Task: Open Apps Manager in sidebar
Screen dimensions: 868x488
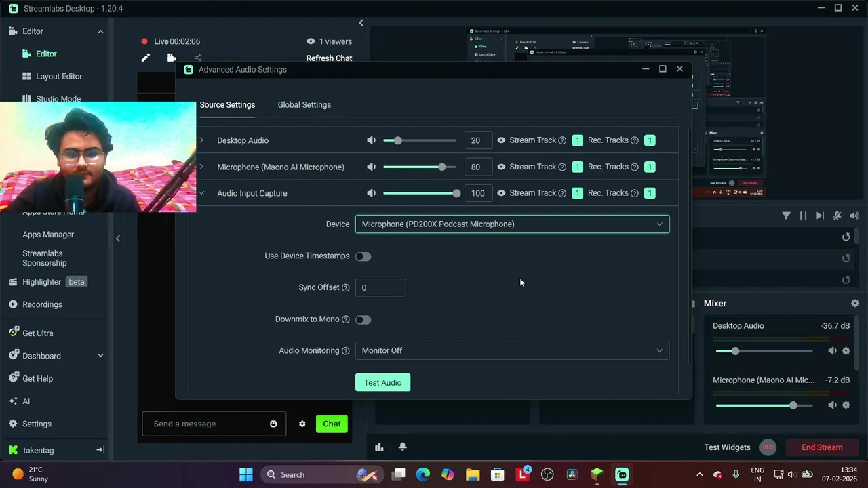Action: (x=48, y=235)
